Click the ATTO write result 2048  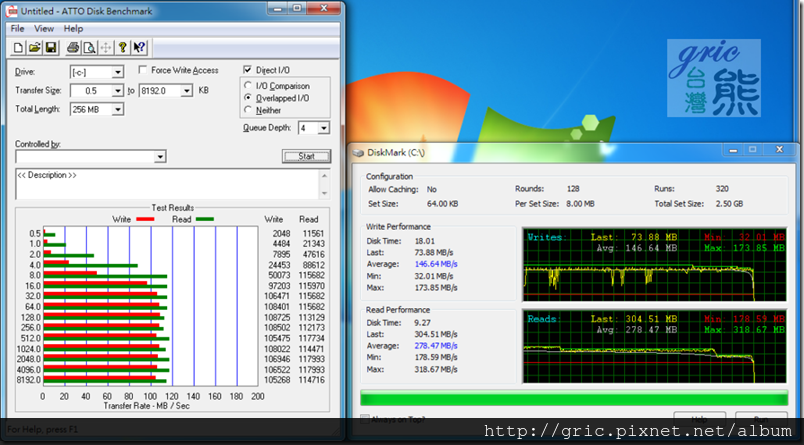coord(282,233)
